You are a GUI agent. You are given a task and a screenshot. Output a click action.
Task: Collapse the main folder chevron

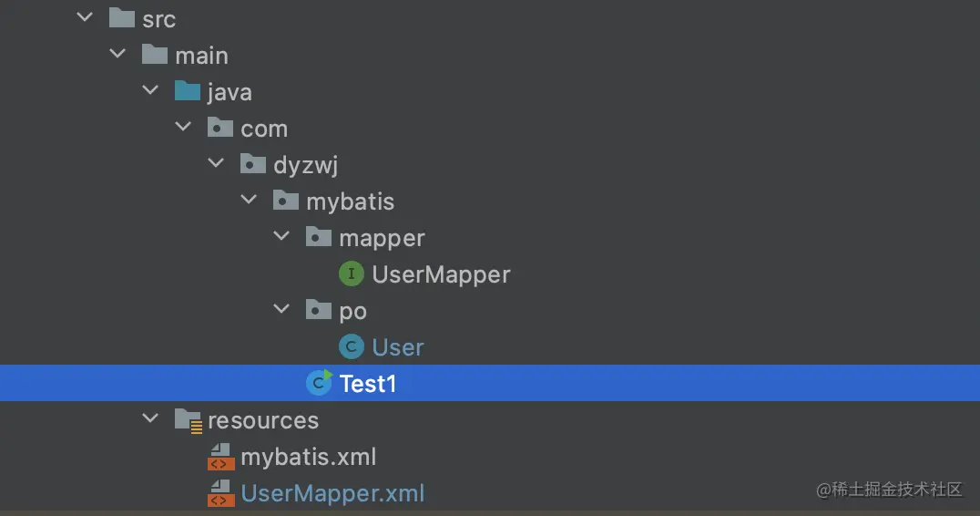117,55
